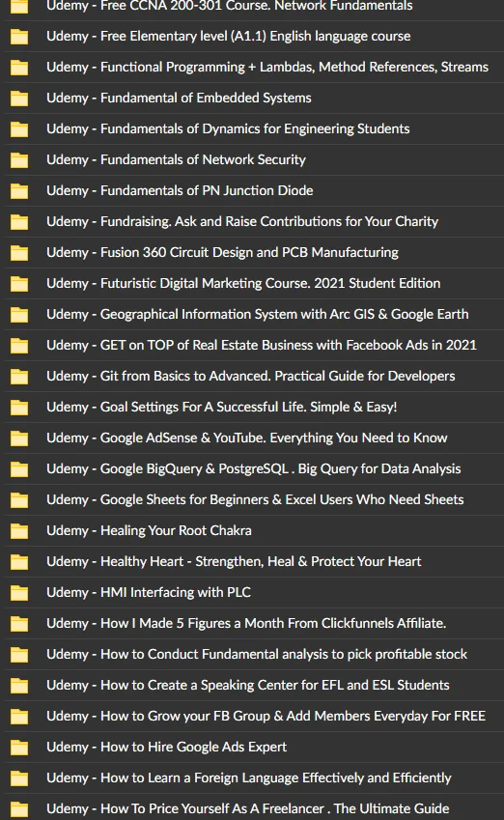Click folder icon for Futuristic Digital Marketing Course

coord(19,283)
